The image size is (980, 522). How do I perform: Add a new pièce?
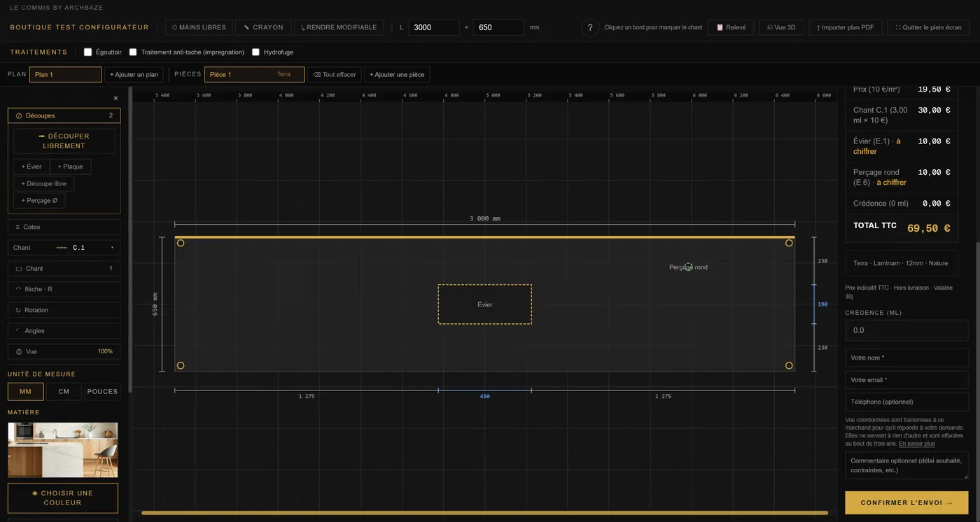[397, 74]
